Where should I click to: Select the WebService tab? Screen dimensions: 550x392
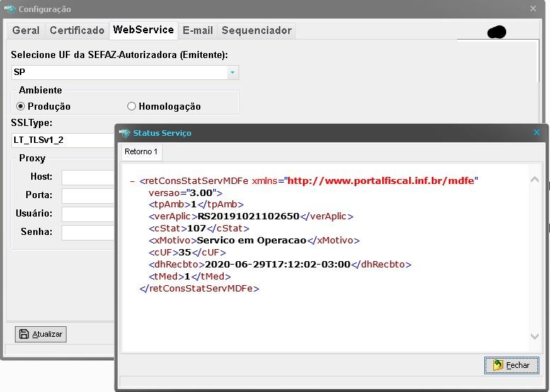click(143, 30)
